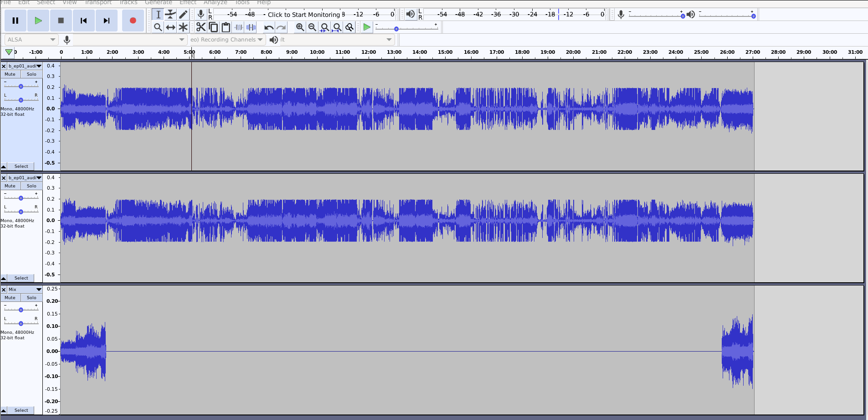Select the Draw pencil tool
This screenshot has width=868, height=420.
coord(183,15)
